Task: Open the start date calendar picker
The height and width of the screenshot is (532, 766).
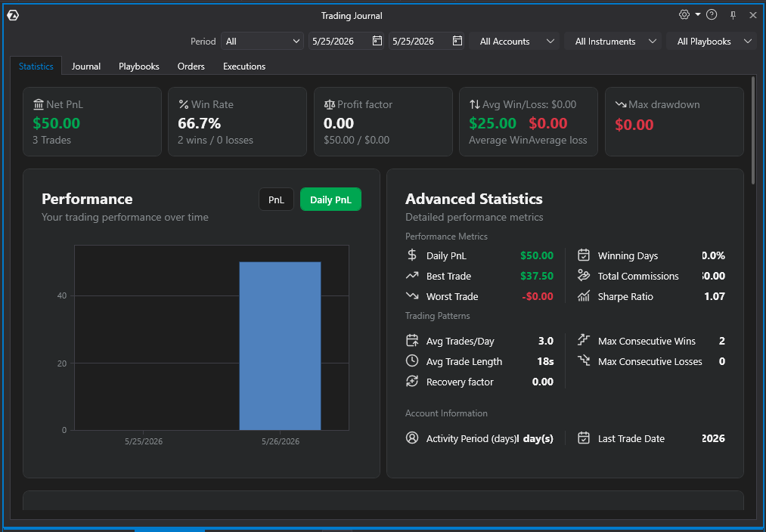Action: click(377, 41)
